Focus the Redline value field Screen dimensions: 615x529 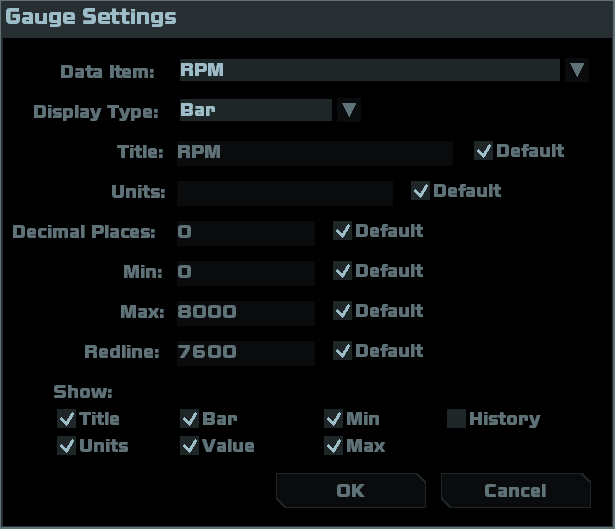(245, 352)
